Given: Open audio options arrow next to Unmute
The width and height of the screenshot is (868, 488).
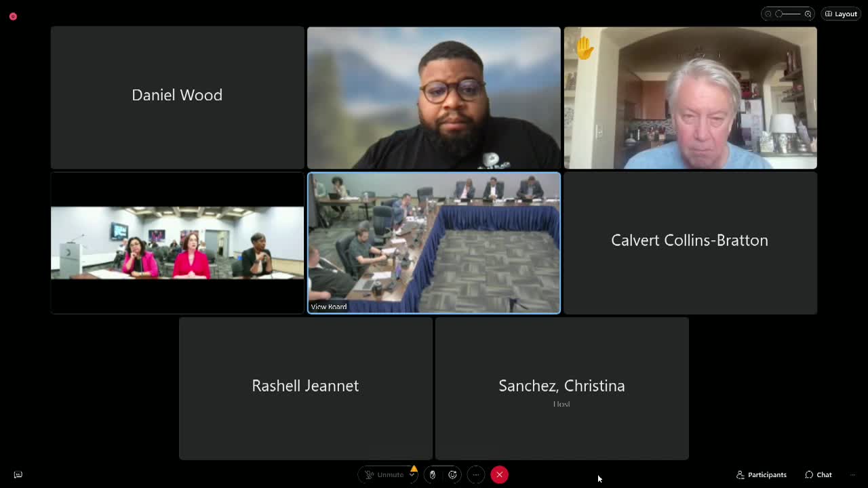Looking at the screenshot, I should coord(412,474).
